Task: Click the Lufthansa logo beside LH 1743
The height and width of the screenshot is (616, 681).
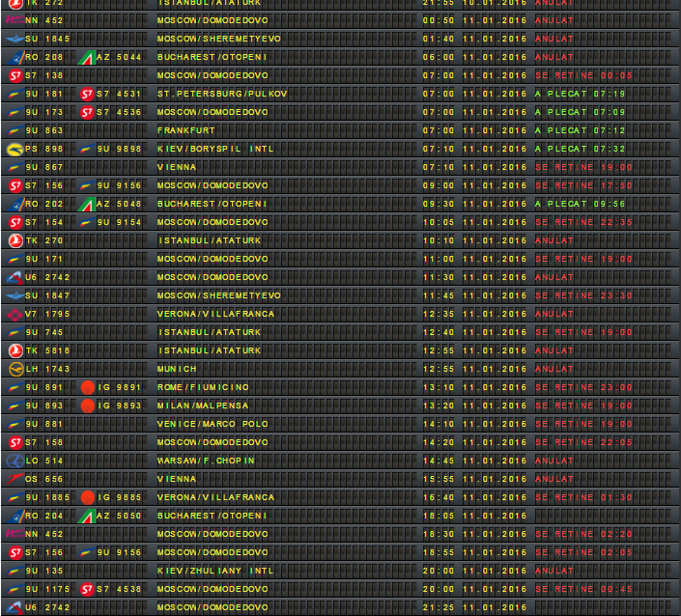Action: coord(14,369)
